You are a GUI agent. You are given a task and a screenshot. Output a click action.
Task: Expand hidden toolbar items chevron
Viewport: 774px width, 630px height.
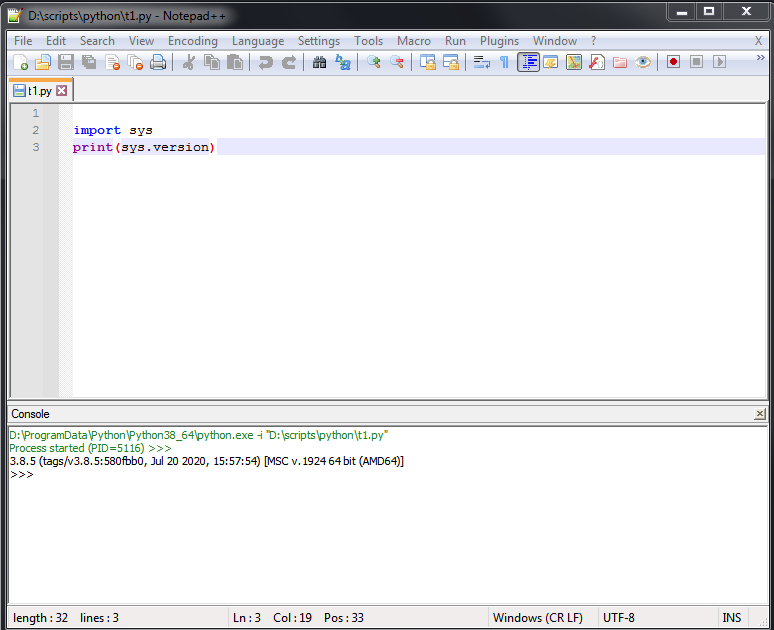760,58
